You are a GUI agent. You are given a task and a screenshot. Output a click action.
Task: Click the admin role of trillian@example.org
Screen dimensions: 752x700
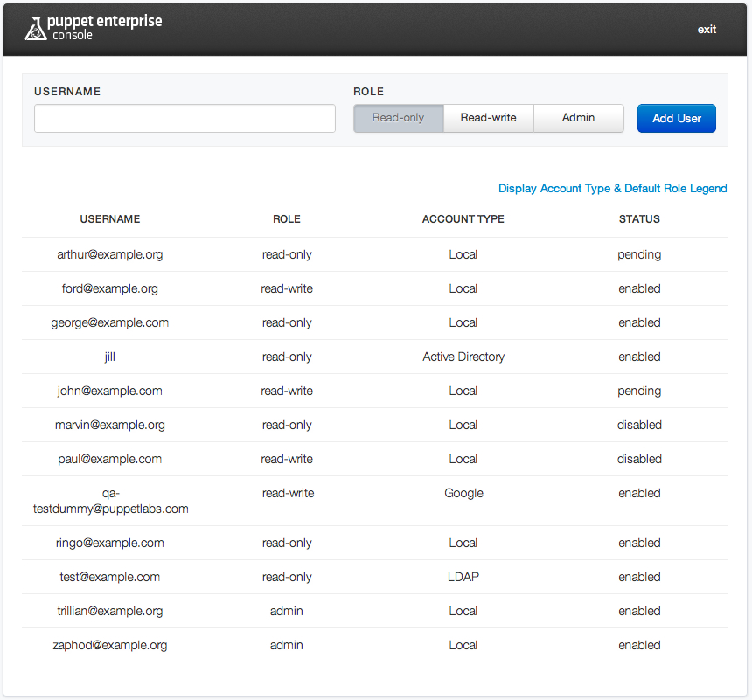click(287, 612)
